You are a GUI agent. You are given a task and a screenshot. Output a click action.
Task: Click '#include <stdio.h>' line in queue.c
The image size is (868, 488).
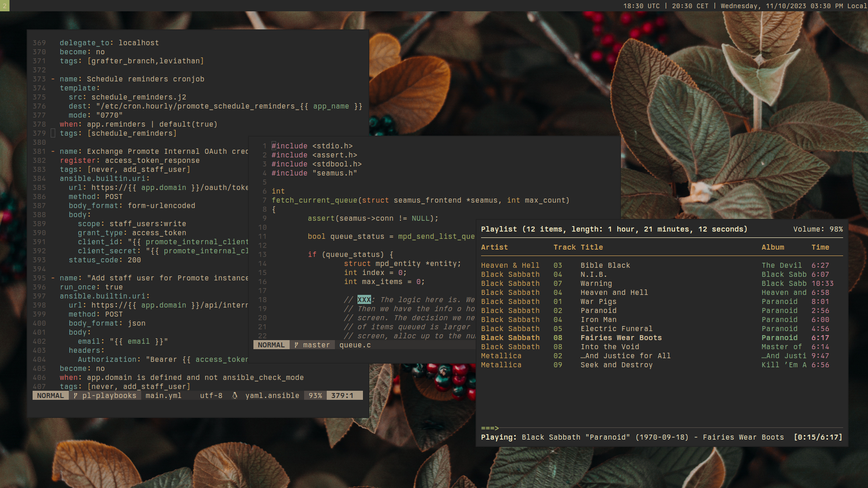click(x=312, y=146)
